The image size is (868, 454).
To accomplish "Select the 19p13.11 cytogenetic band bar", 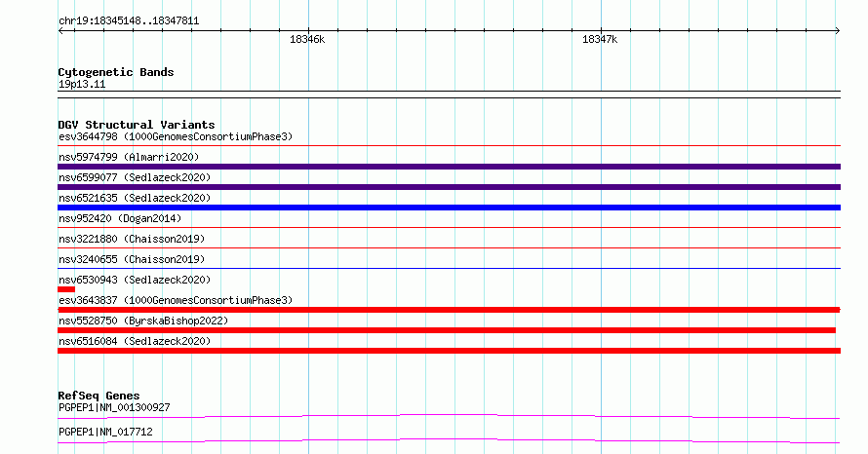I will (x=449, y=95).
